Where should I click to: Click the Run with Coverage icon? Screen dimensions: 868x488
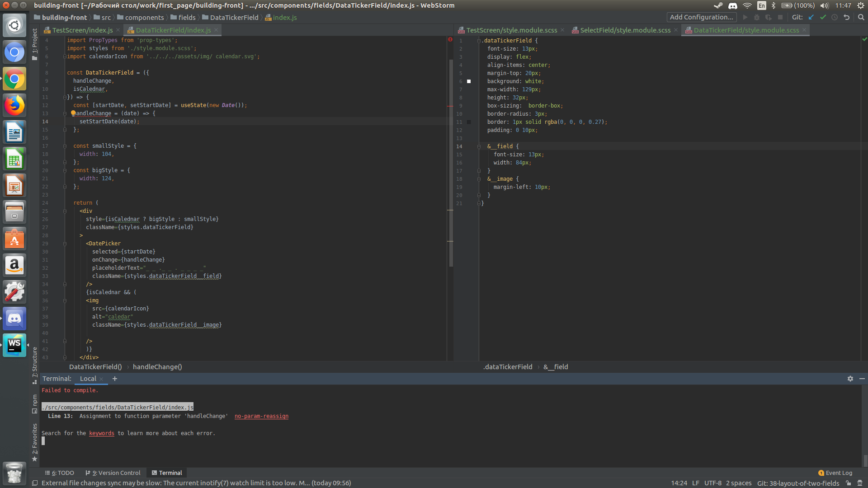(x=768, y=17)
